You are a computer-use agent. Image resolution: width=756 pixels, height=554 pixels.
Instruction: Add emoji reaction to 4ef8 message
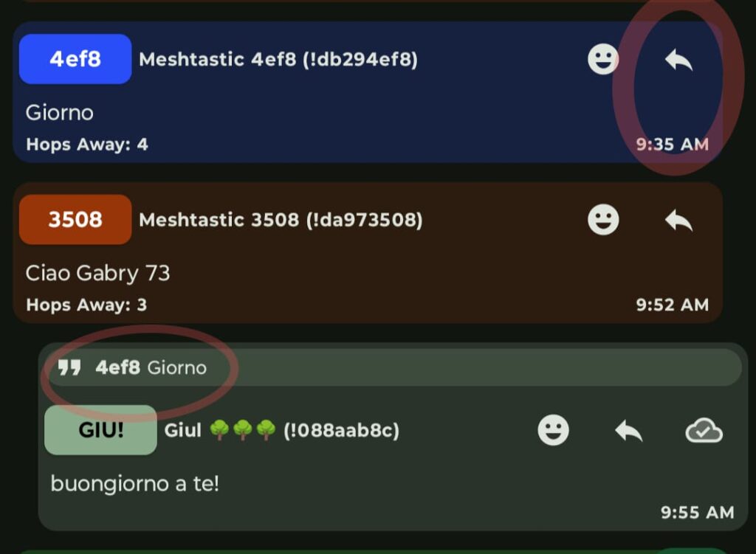tap(603, 59)
